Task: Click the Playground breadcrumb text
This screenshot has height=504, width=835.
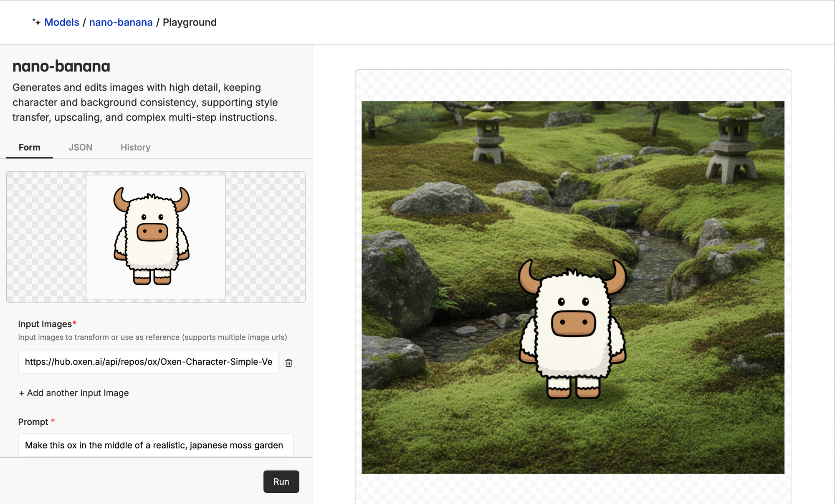Action: pos(190,22)
